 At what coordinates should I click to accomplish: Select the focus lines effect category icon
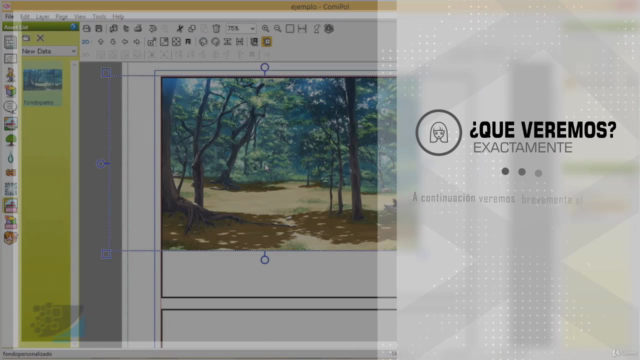[x=10, y=189]
